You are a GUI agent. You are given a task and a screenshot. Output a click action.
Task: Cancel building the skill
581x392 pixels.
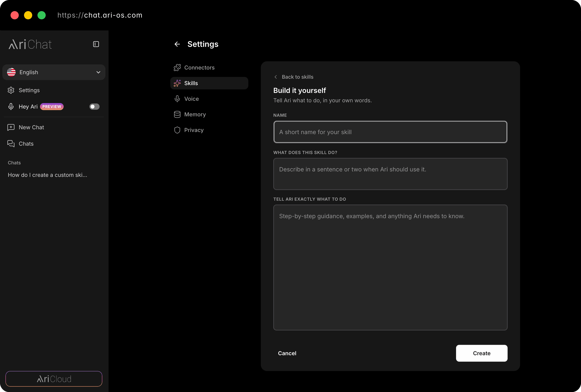coord(287,353)
